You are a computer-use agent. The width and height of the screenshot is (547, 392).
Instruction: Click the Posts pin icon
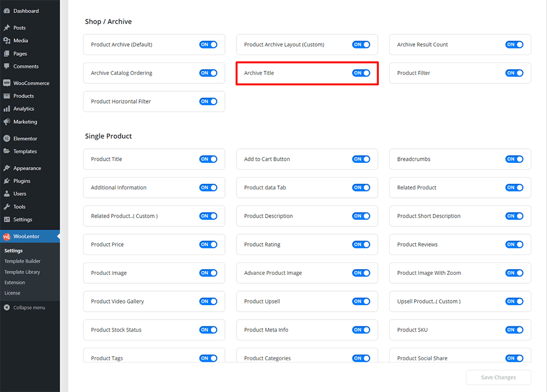point(7,28)
